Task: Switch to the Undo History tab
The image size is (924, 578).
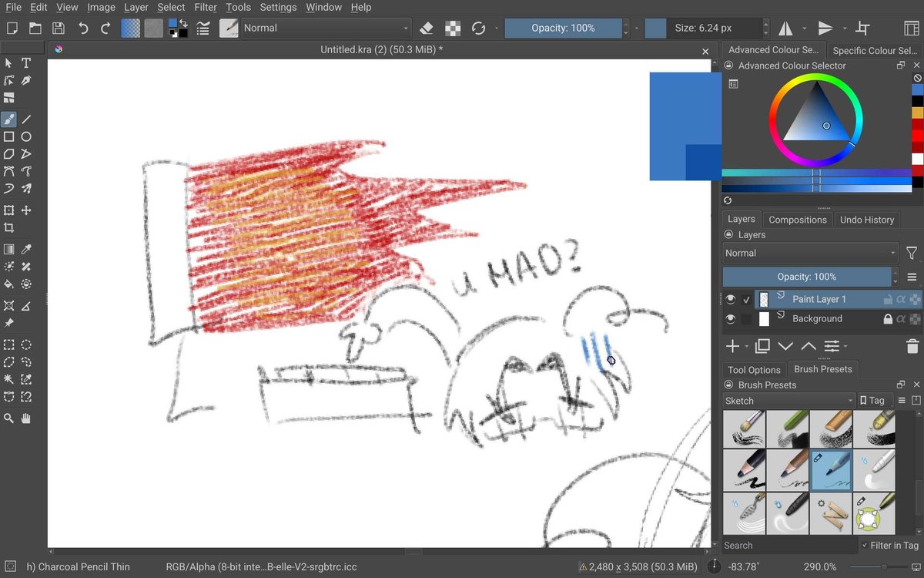Action: 867,220
